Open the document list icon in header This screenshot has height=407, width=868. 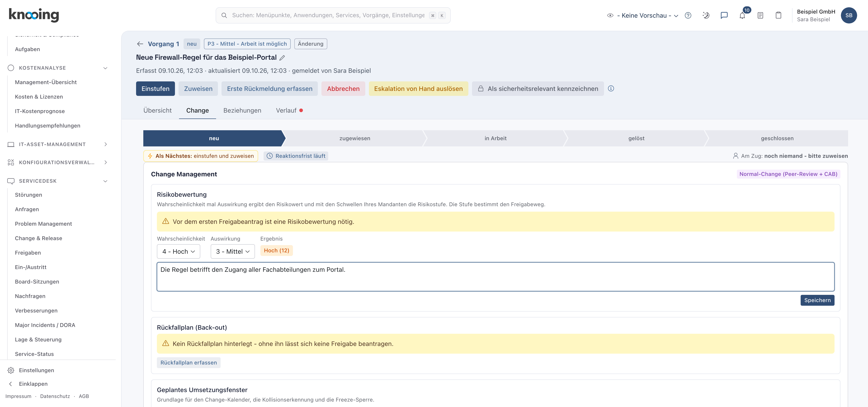[760, 16]
